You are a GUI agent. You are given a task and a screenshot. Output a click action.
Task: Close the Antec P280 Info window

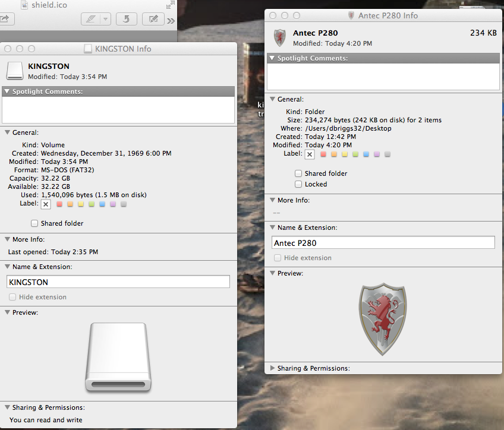point(273,15)
